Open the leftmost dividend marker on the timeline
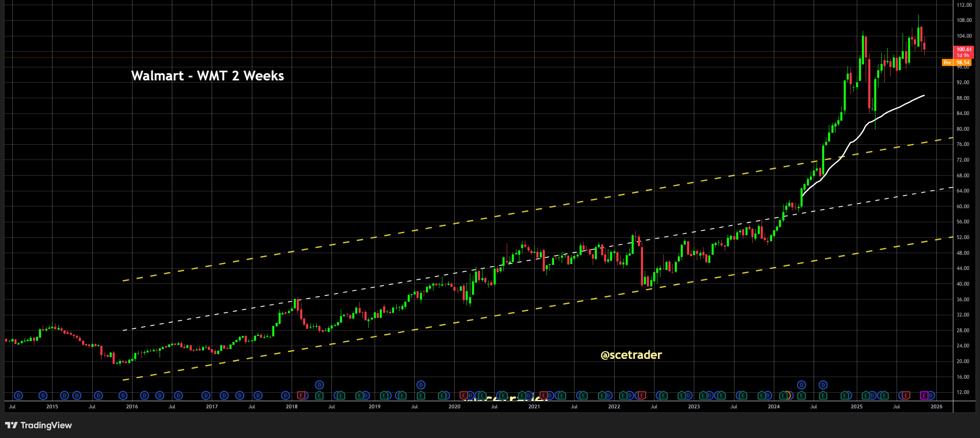Viewport: 980px width, 438px height. point(18,396)
